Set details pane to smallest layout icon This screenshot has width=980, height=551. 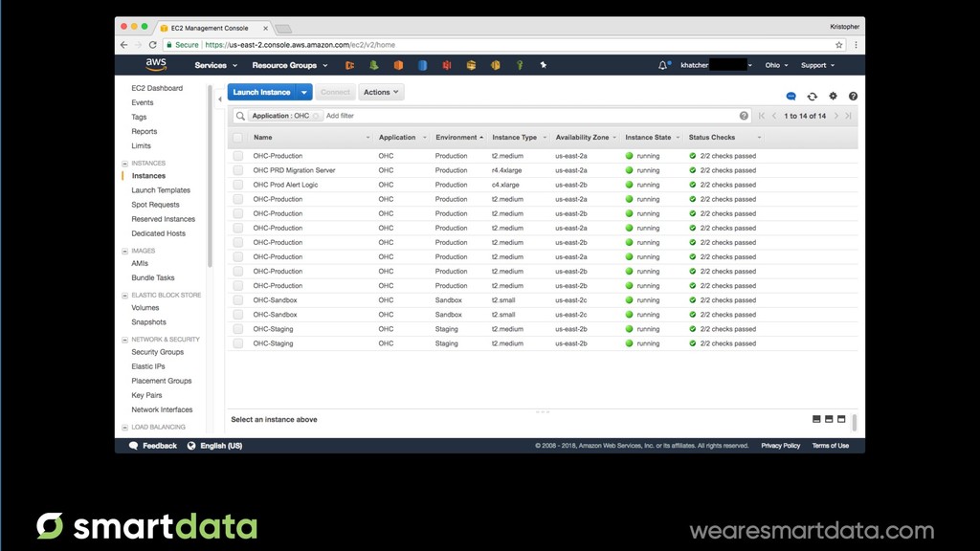[x=816, y=419]
